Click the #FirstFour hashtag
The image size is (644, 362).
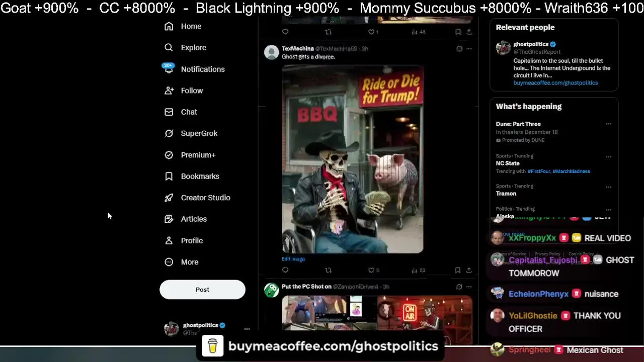click(538, 171)
